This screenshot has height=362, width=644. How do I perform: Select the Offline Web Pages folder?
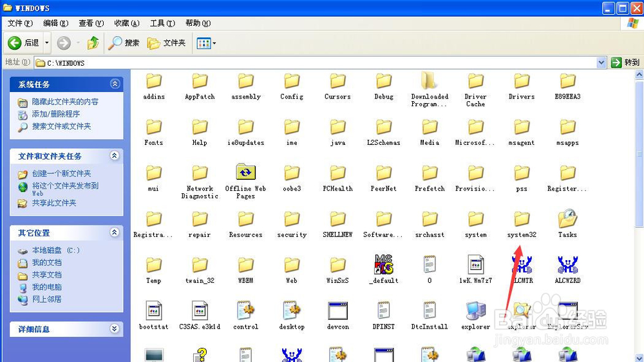245,181
